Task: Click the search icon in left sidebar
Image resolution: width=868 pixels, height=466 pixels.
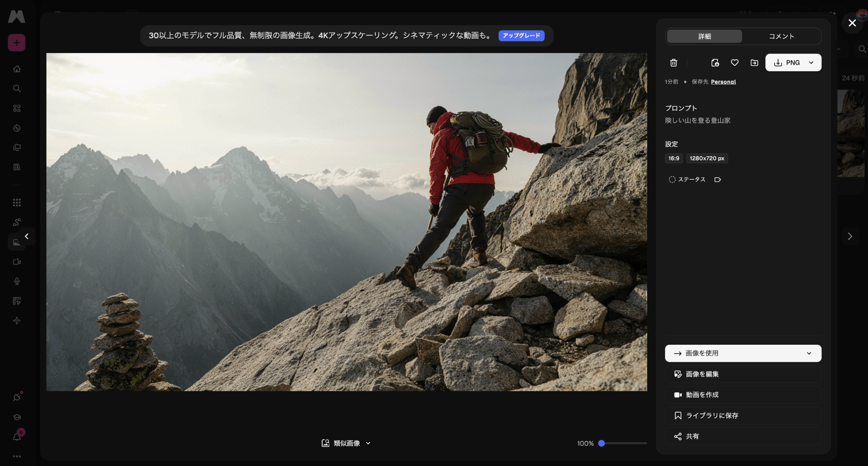Action: (17, 89)
